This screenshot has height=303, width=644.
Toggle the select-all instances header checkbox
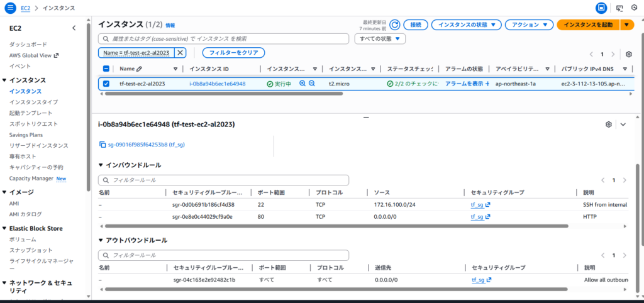106,69
